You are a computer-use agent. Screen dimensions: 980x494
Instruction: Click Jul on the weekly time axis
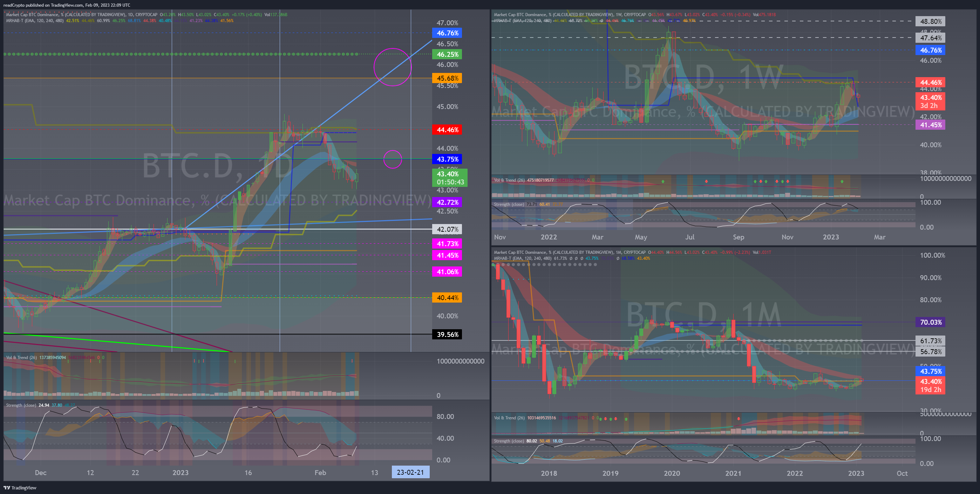click(x=690, y=237)
